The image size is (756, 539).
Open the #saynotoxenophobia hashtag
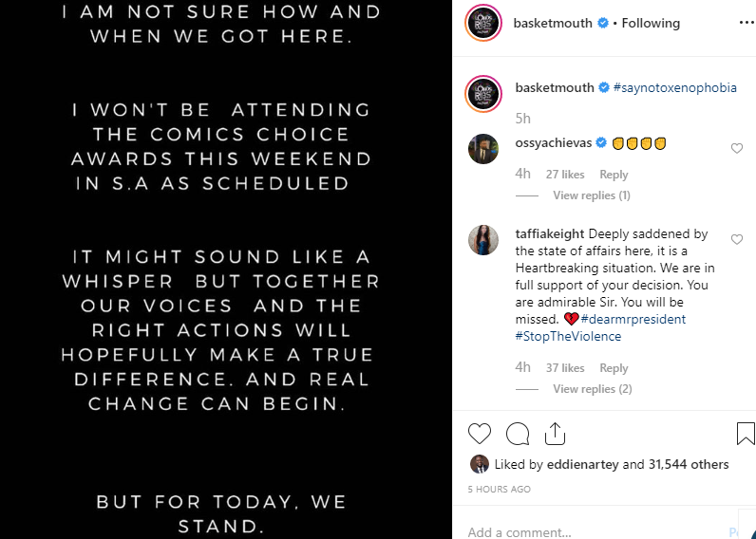pos(674,88)
